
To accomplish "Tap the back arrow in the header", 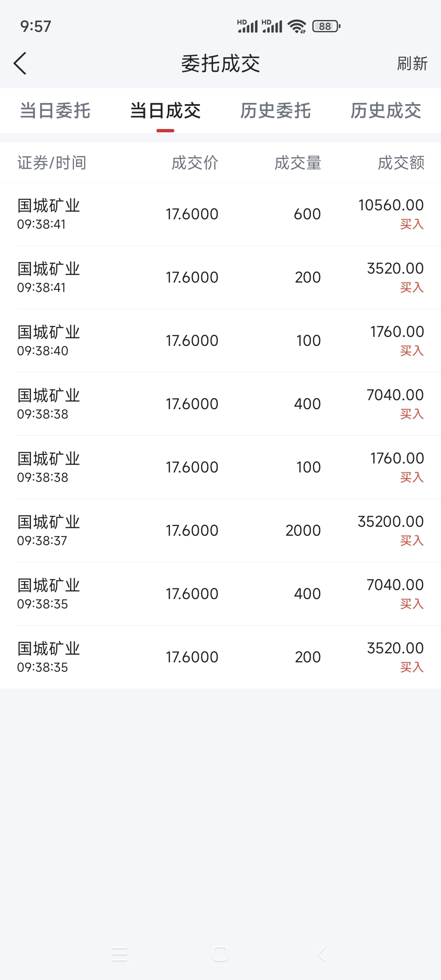I will tap(20, 63).
